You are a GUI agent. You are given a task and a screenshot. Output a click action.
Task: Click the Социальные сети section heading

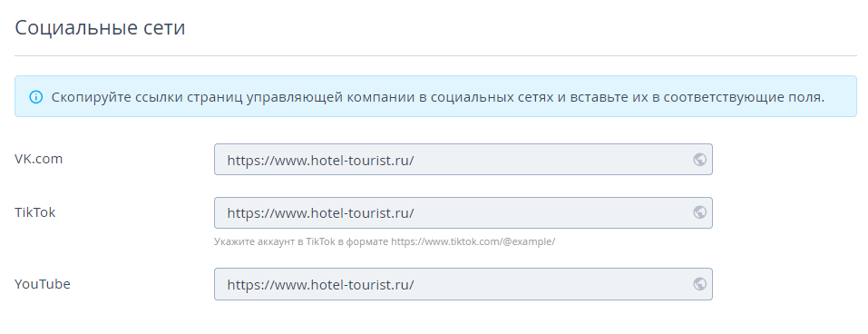click(x=100, y=28)
